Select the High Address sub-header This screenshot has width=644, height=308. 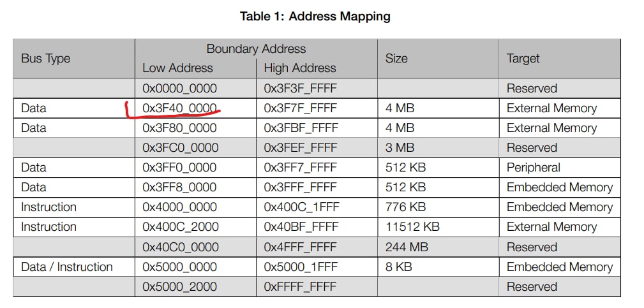pyautogui.click(x=299, y=68)
